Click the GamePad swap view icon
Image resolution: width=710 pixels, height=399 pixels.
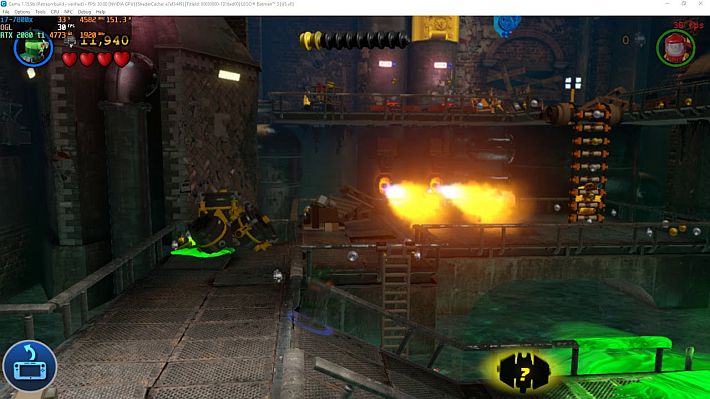pyautogui.click(x=29, y=366)
